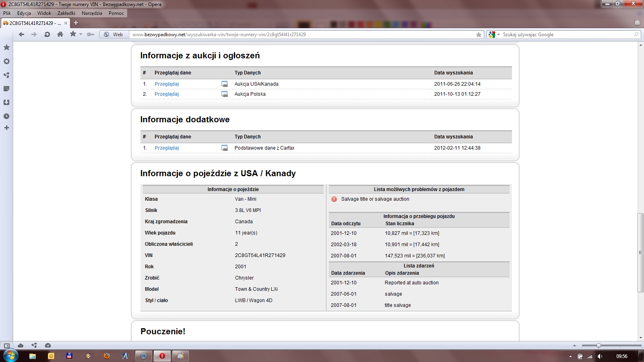Click event 'Reported at auto auction'

412,283
